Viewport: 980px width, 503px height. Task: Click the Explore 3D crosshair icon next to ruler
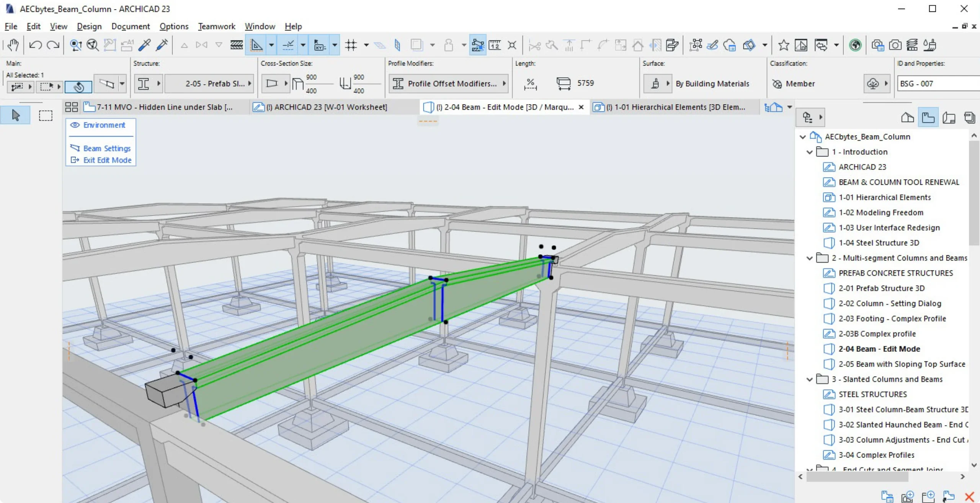coord(512,45)
